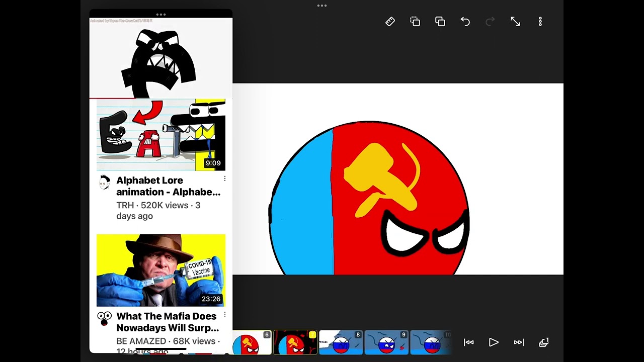This screenshot has height=362, width=644.
Task: Open the layers panel icon
Action: (544, 342)
